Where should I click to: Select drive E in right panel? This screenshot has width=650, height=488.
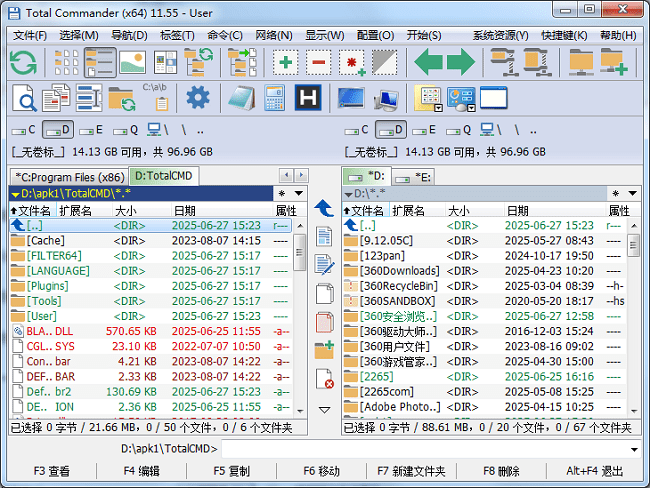[x=424, y=130]
